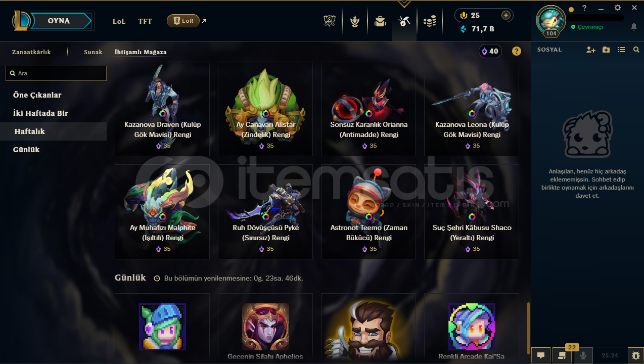
Task: Open the bug report icon
Action: coord(635,355)
